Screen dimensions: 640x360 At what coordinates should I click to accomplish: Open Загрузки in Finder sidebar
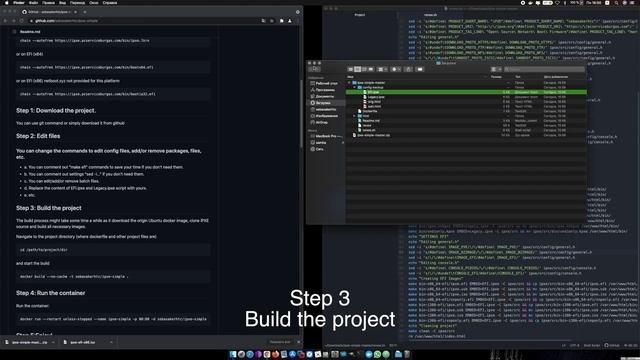click(x=322, y=103)
